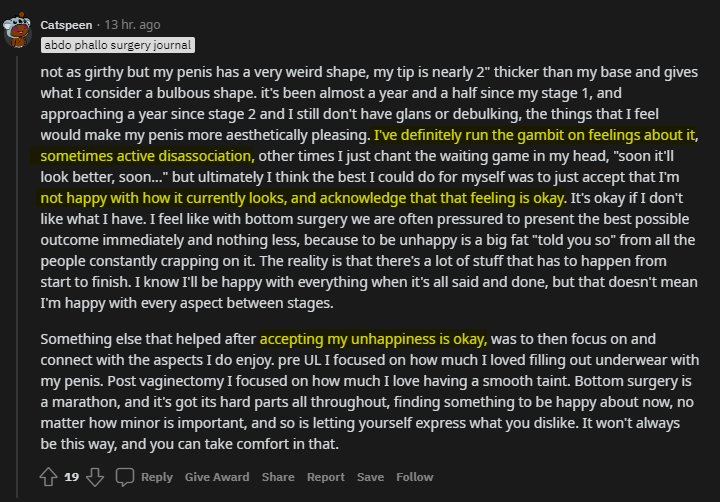The width and height of the screenshot is (720, 502).
Task: Click highlighted "accepting my unhappiness is okay" text
Action: click(372, 339)
